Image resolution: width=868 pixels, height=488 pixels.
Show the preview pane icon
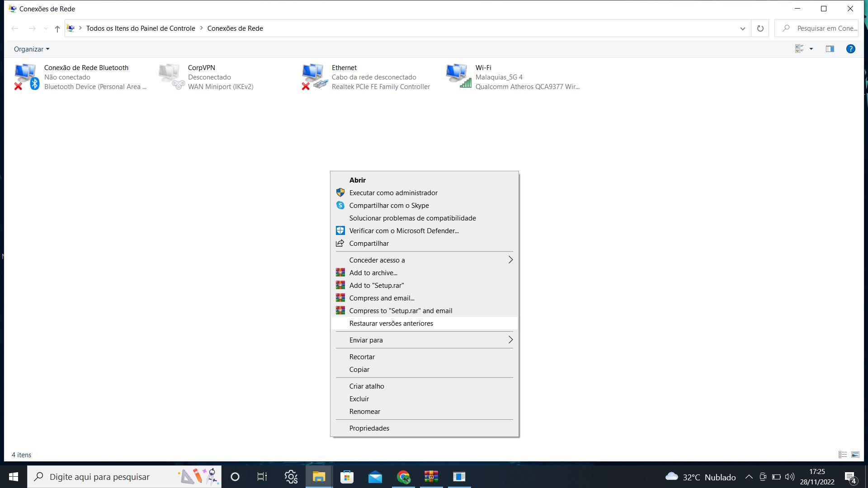[x=830, y=49]
